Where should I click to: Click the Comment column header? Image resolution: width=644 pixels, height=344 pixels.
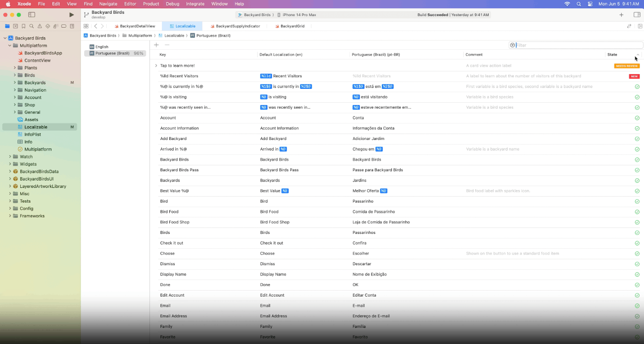point(474,55)
